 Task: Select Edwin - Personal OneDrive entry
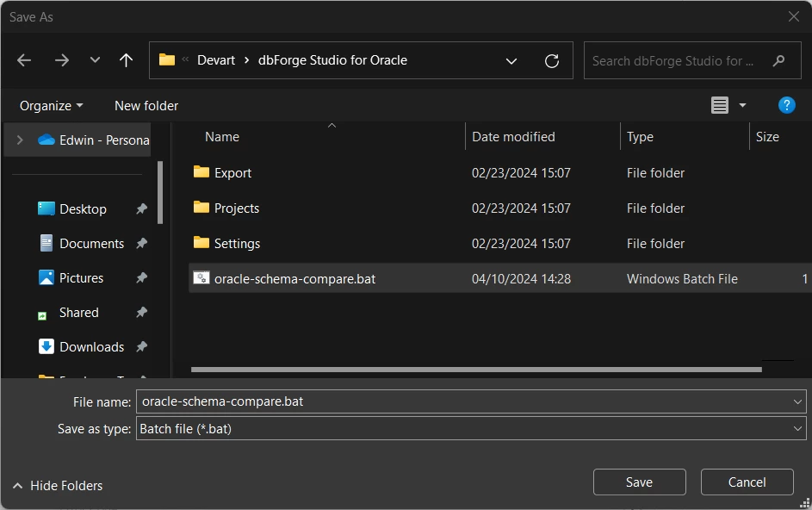94,140
